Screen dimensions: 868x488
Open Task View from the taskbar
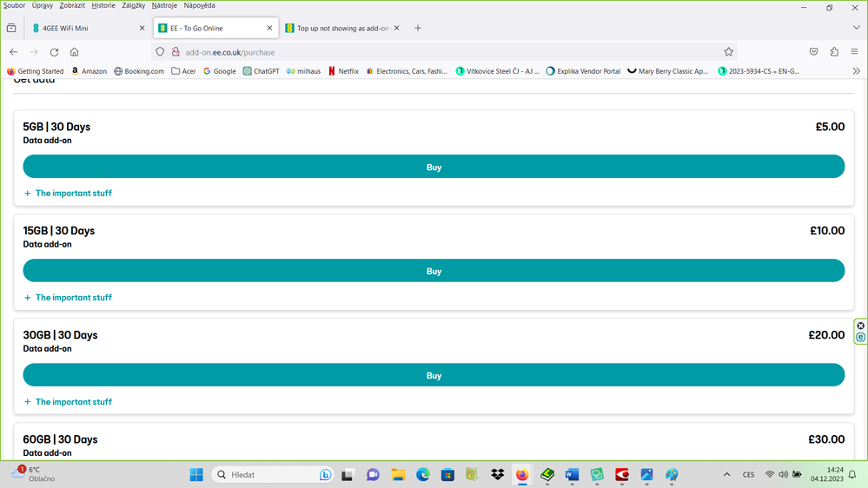[x=348, y=474]
